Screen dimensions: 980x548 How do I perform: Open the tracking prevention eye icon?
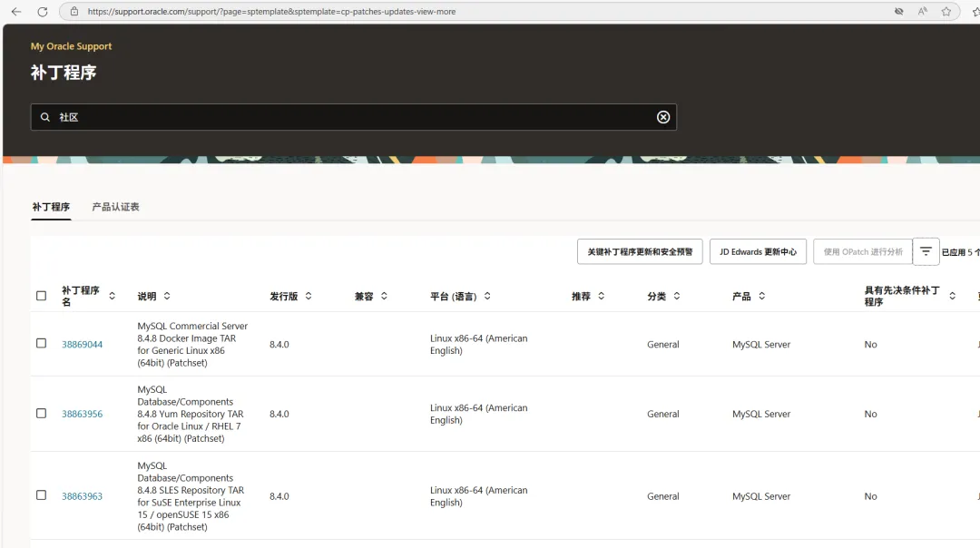tap(898, 11)
